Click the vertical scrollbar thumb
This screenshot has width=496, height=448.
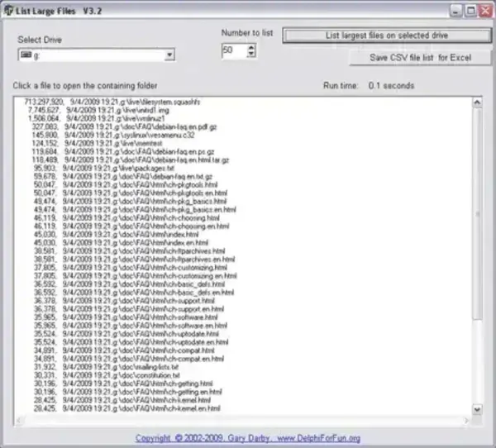click(477, 214)
